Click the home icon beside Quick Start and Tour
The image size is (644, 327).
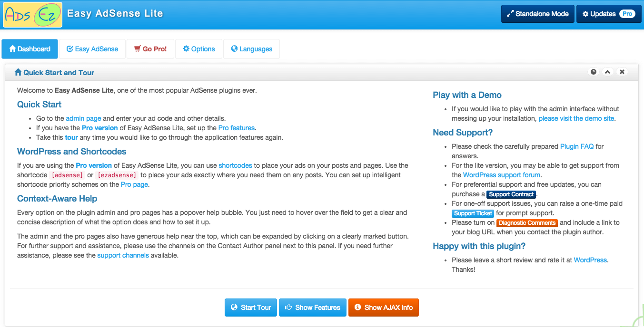tap(18, 72)
